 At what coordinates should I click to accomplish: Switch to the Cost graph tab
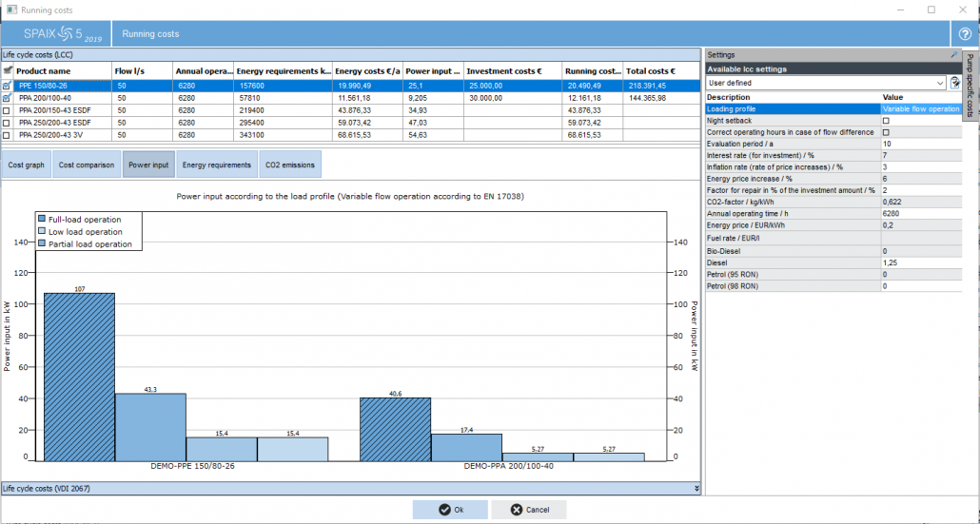27,165
